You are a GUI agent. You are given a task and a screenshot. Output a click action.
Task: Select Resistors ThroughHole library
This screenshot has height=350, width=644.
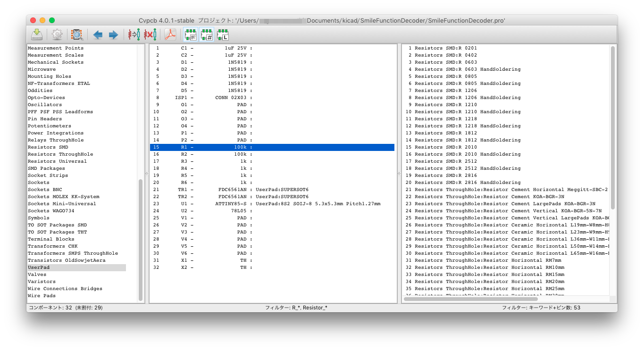click(x=60, y=154)
